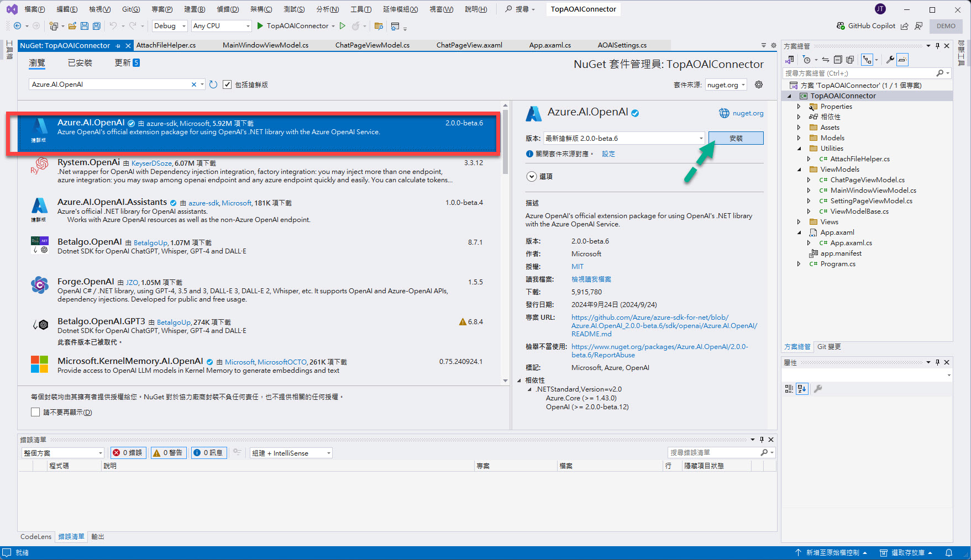Viewport: 971px width, 560px height.
Task: Click the feedback icon beside DEMO
Action: pyautogui.click(x=918, y=26)
